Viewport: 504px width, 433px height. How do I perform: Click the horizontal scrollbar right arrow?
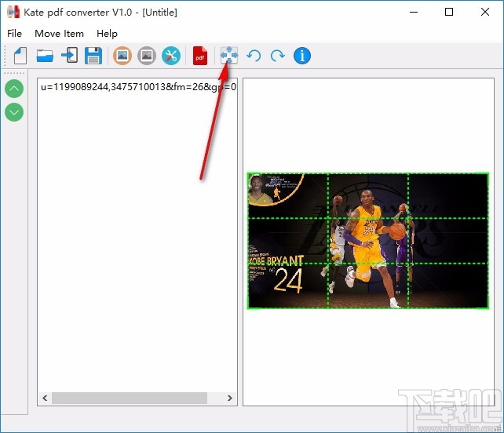(x=230, y=398)
